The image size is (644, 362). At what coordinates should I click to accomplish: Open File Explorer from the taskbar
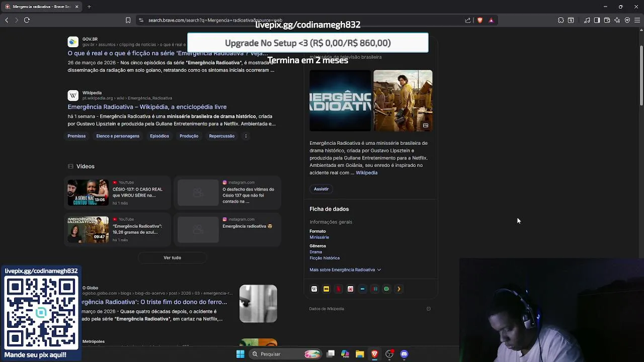tap(360, 354)
